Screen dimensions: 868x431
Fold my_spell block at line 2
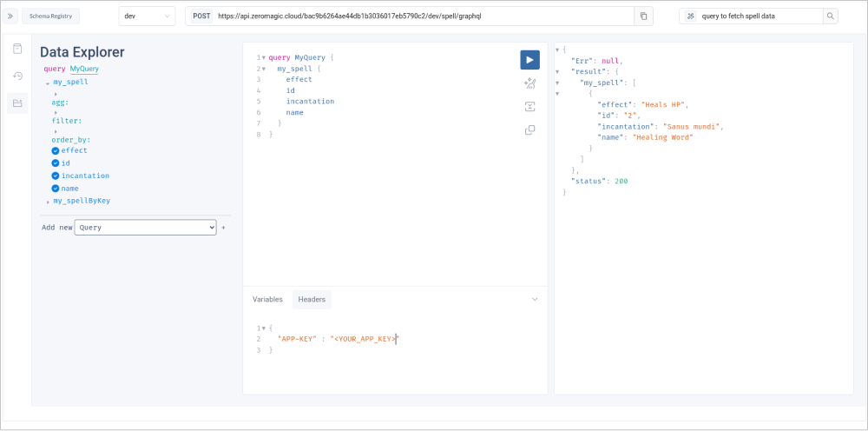click(264, 69)
